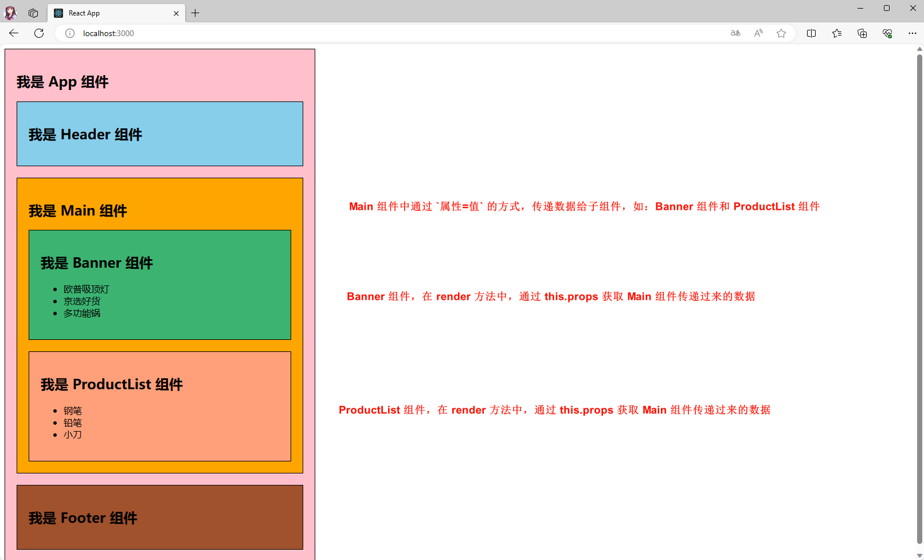Click the translate page icon
Screen dimensions: 924x560
click(x=735, y=33)
